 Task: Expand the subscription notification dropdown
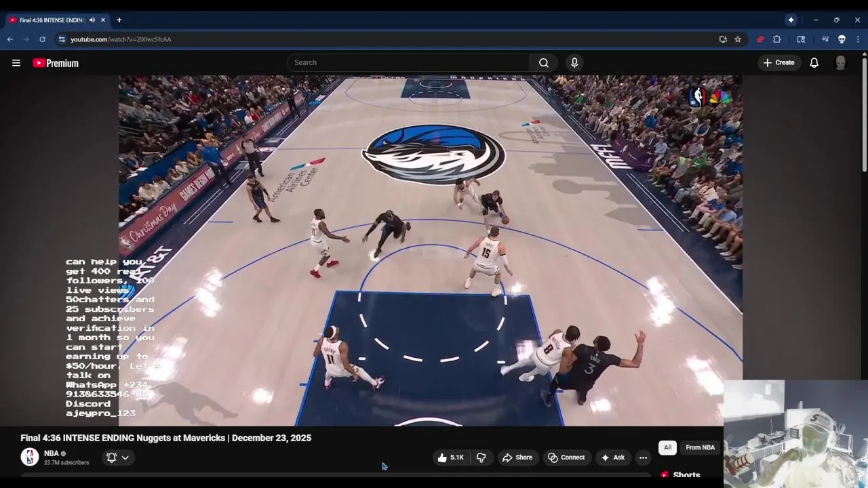[x=117, y=457]
